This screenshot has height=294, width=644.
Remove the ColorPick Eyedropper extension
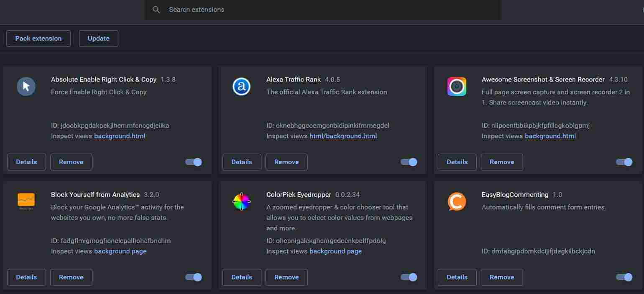coord(286,277)
